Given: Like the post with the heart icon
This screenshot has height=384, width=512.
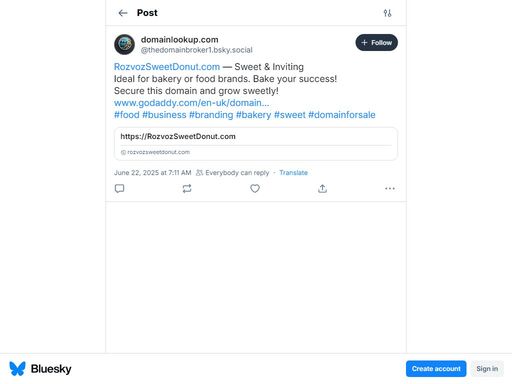Looking at the screenshot, I should 255,189.
